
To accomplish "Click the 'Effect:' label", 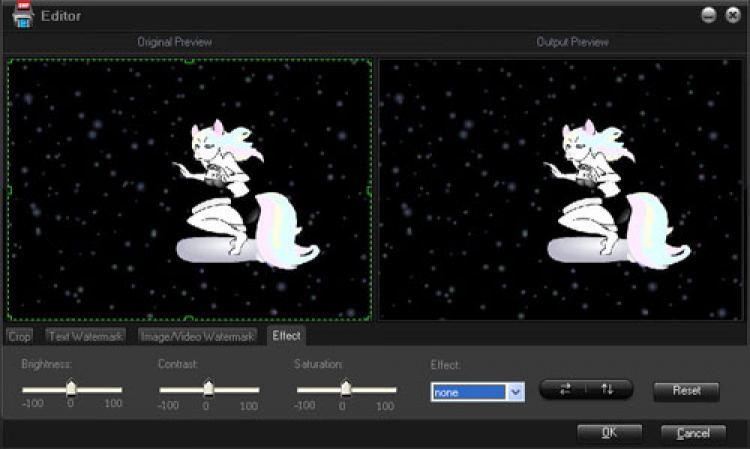I will coord(445,365).
